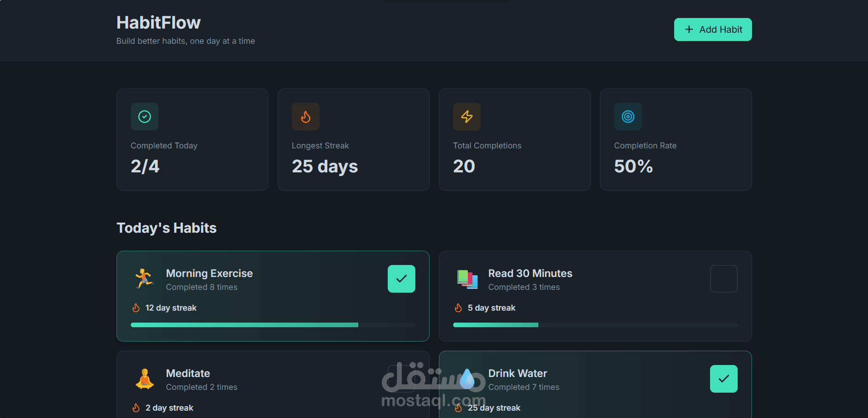Image resolution: width=868 pixels, height=418 pixels.
Task: Click the Read 30 Minutes progress bar
Action: coord(595,324)
